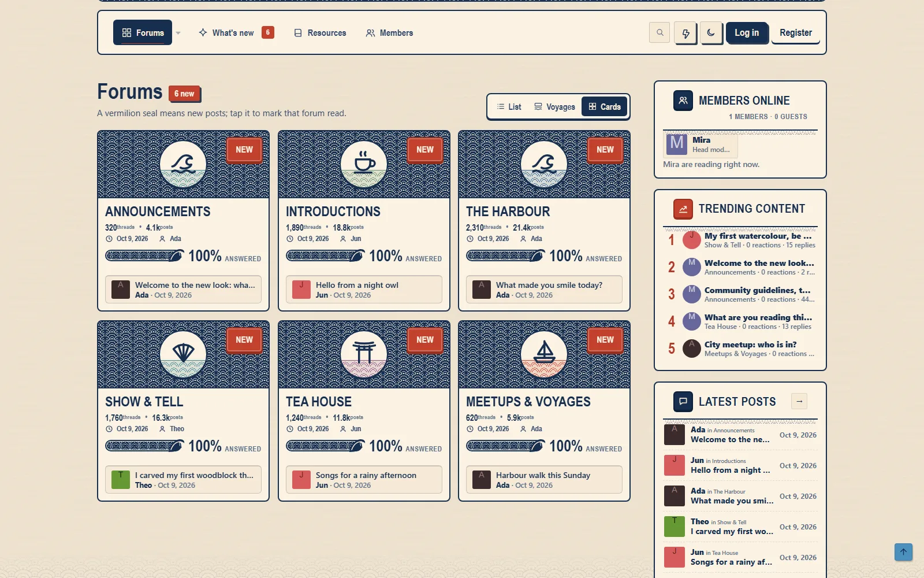Open trending 'My first watercolour' thread

pyautogui.click(x=758, y=236)
